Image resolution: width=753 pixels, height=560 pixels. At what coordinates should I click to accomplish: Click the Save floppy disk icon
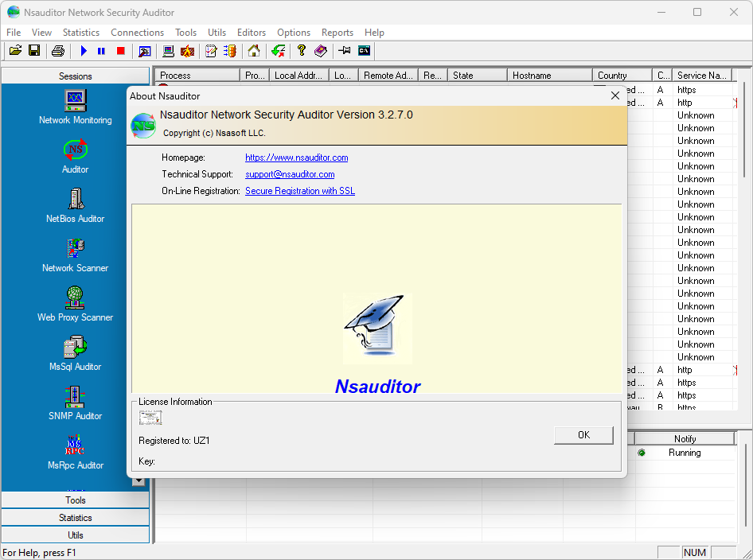pyautogui.click(x=34, y=50)
